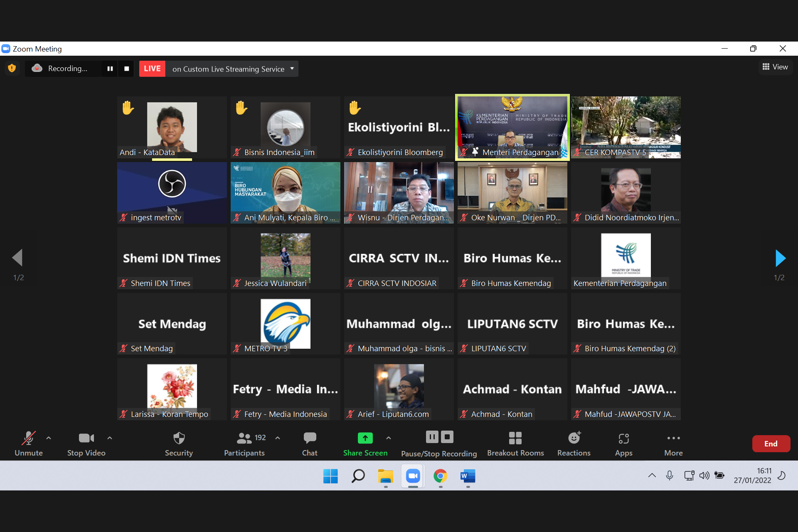Click the encryption shield info icon
This screenshot has height=532, width=798.
point(12,68)
